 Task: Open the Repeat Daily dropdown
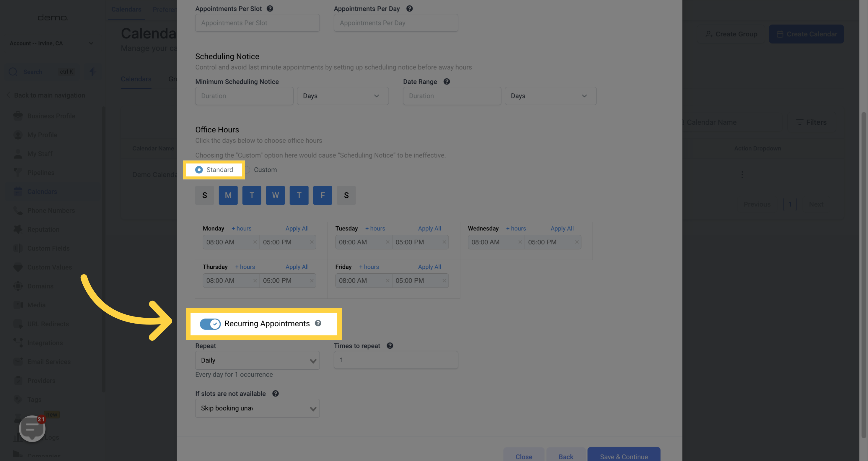click(x=257, y=360)
